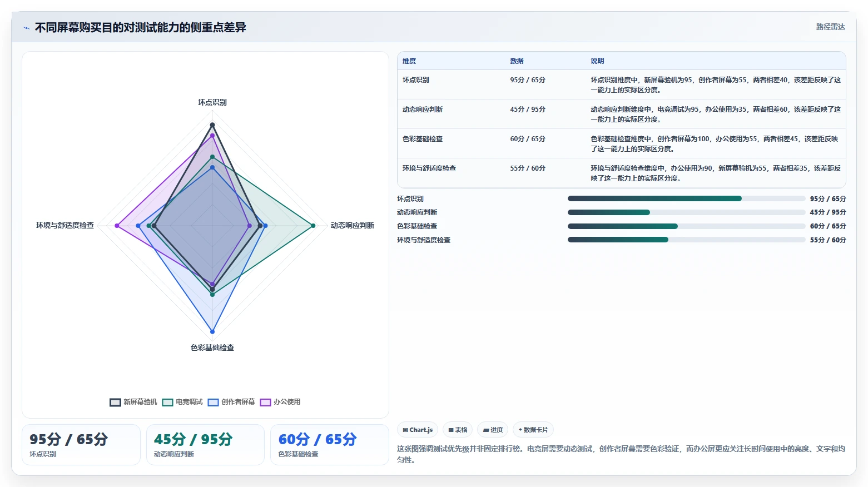868x487 pixels.
Task: Click the description text in the table's 坏点识别 row
Action: [x=716, y=85]
